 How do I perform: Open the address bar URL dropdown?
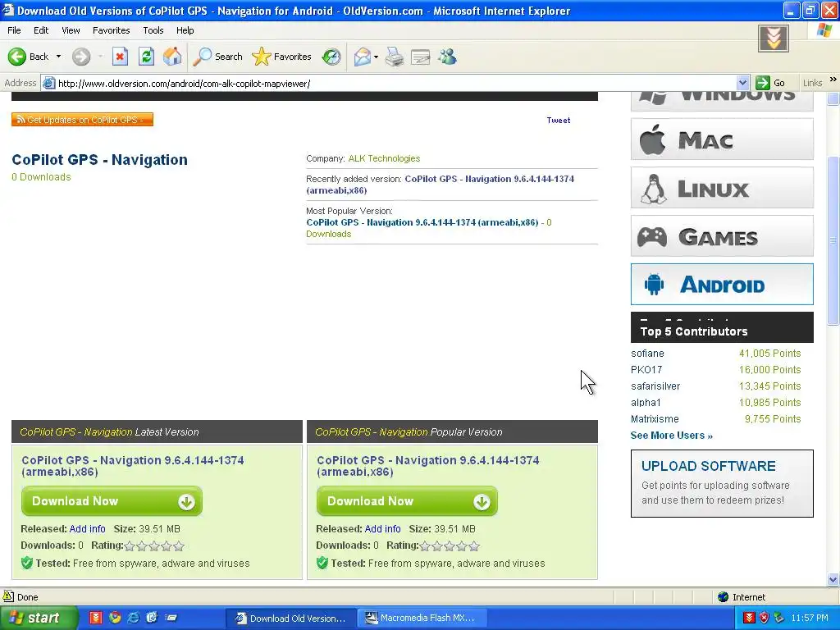(742, 83)
